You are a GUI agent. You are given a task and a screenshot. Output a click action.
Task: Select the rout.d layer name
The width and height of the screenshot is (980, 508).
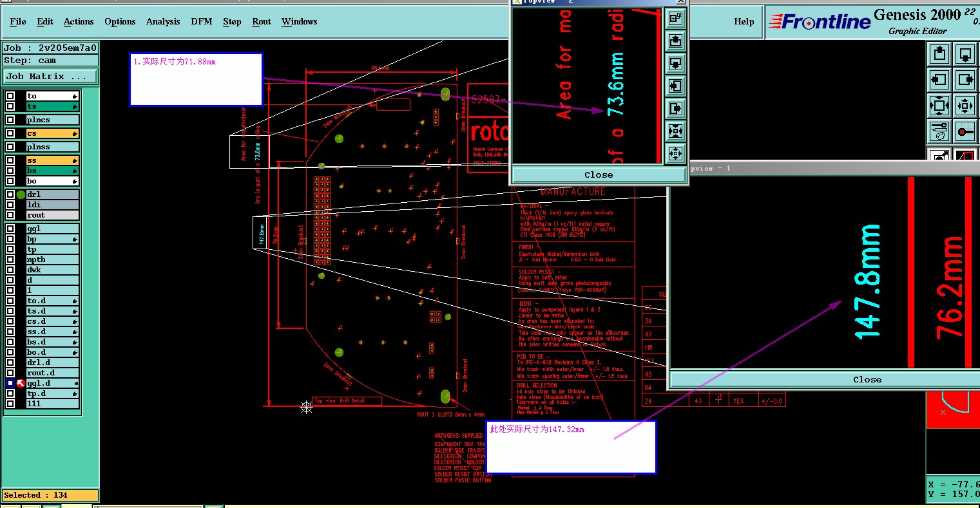click(52, 373)
